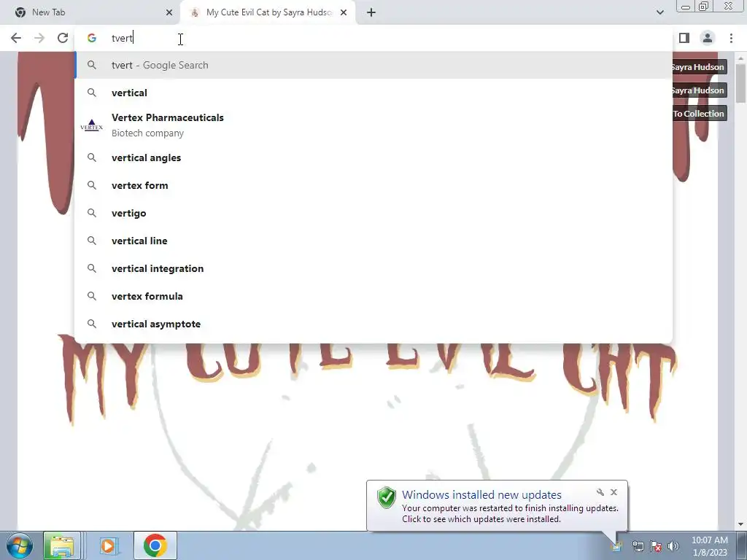Select the 'vertical' suggestion
The height and width of the screenshot is (560, 747).
pyautogui.click(x=373, y=93)
